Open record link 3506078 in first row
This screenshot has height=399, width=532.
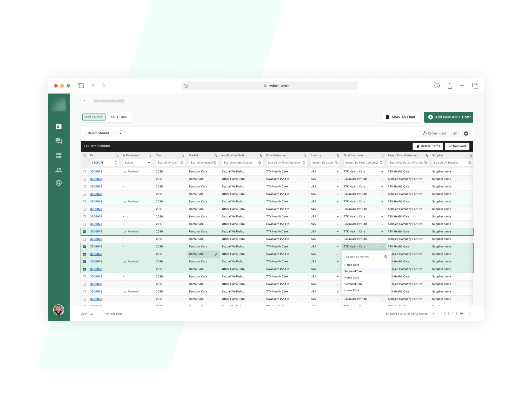click(x=96, y=171)
